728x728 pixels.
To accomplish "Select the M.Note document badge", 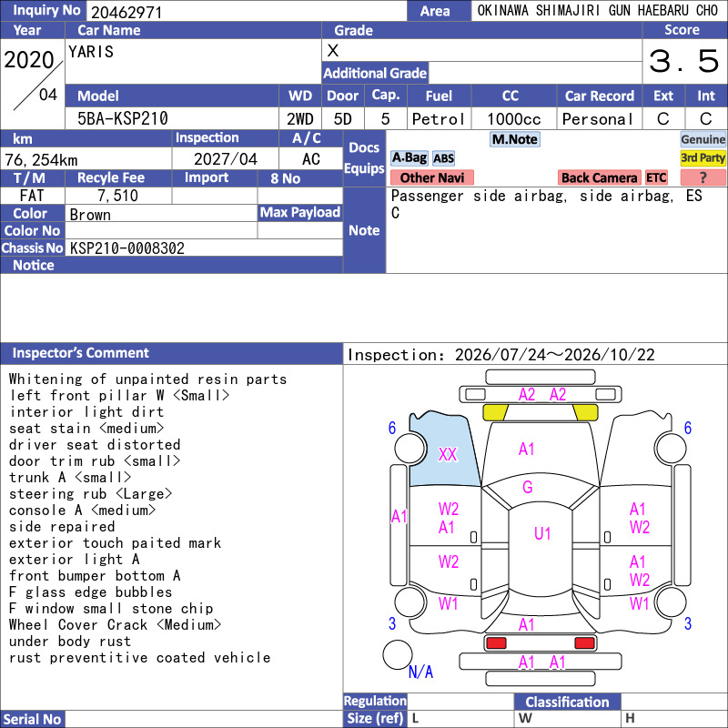I will [x=515, y=139].
